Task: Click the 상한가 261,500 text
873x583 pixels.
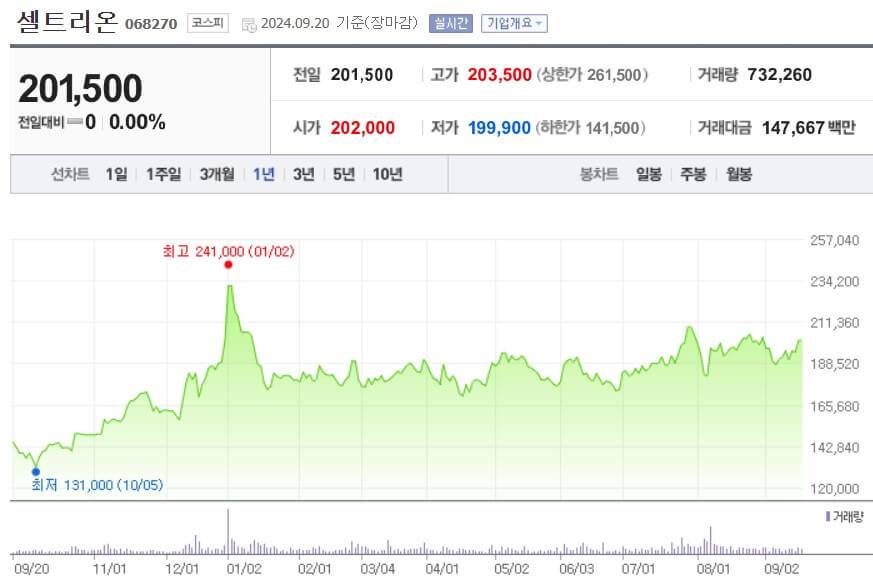Action: click(592, 75)
